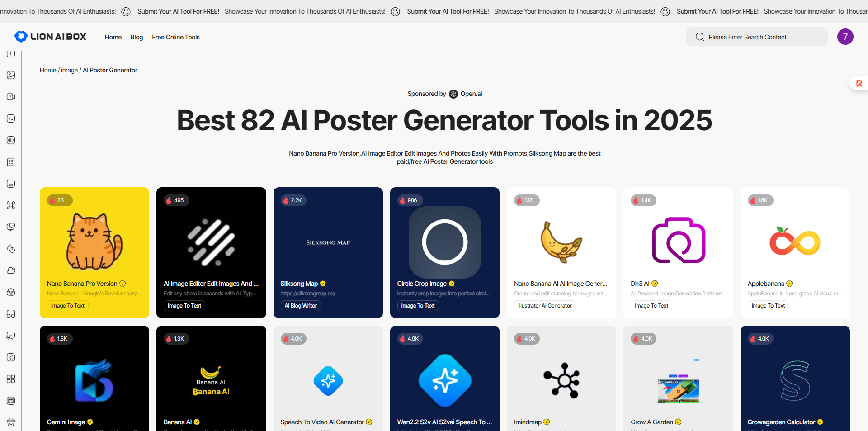The image size is (868, 431).
Task: Open the shopping basket category in sidebar
Action: coord(11,422)
